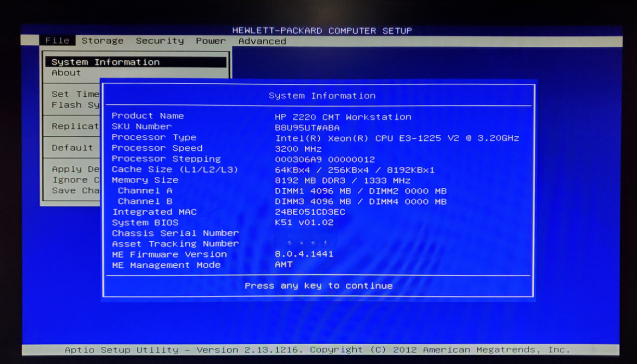Click Press any key to continue
This screenshot has height=364, width=637.
click(x=318, y=285)
